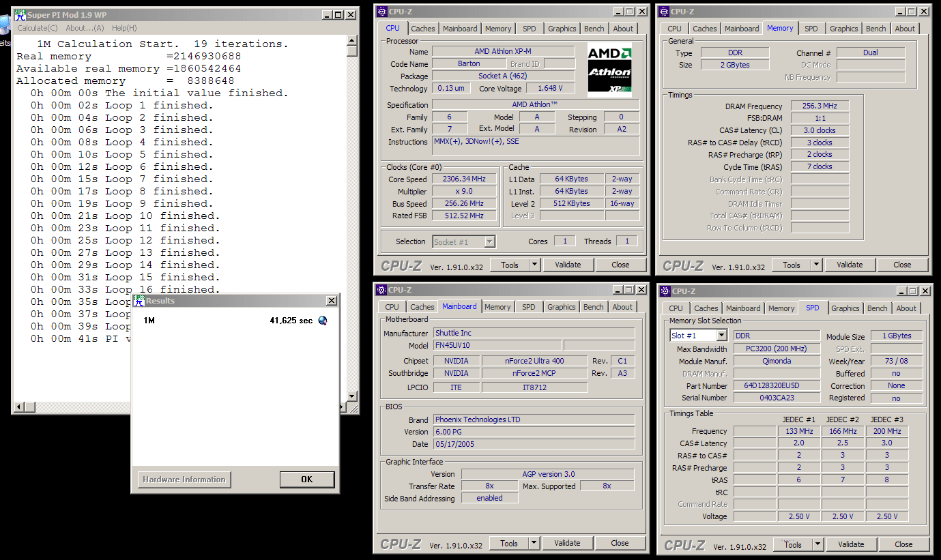Click Validate in the CPU-Z SPD window
941x560 pixels.
pos(851,544)
